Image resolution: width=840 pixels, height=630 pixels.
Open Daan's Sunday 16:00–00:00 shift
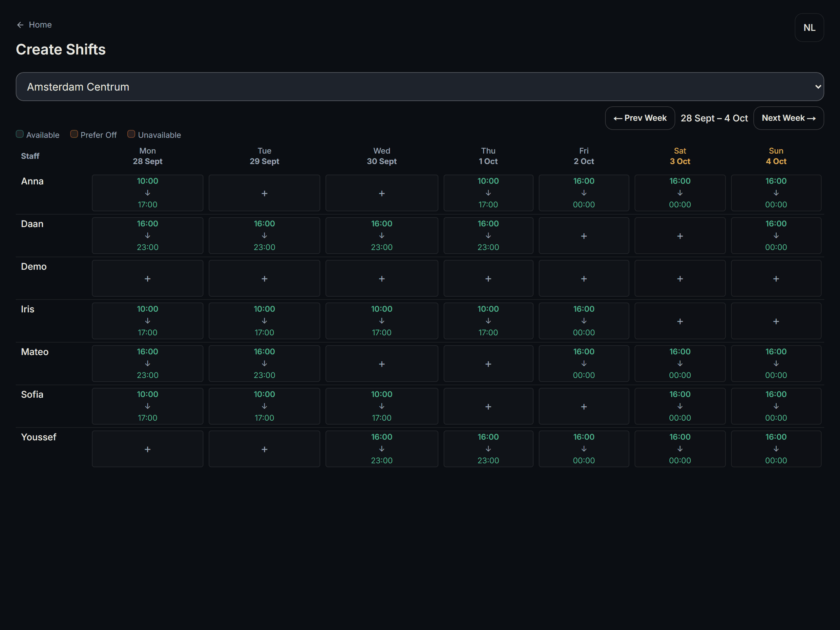click(x=776, y=236)
